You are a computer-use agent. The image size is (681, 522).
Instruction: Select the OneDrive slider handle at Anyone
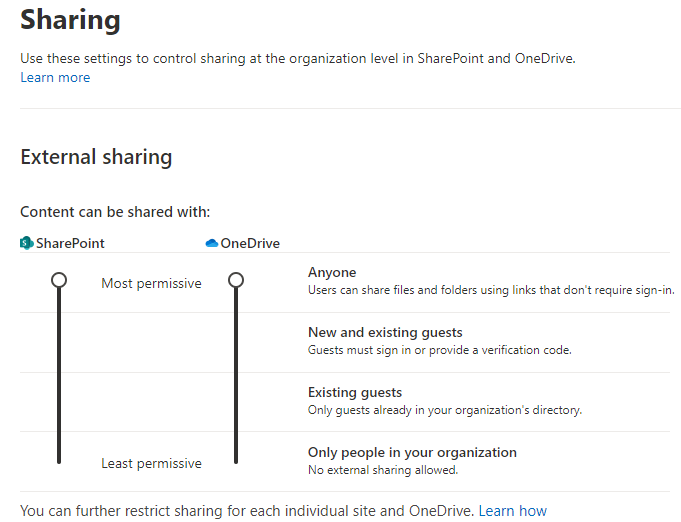[x=236, y=280]
